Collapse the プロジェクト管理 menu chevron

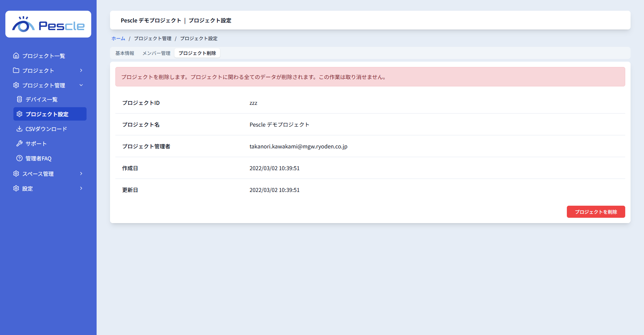tap(81, 85)
